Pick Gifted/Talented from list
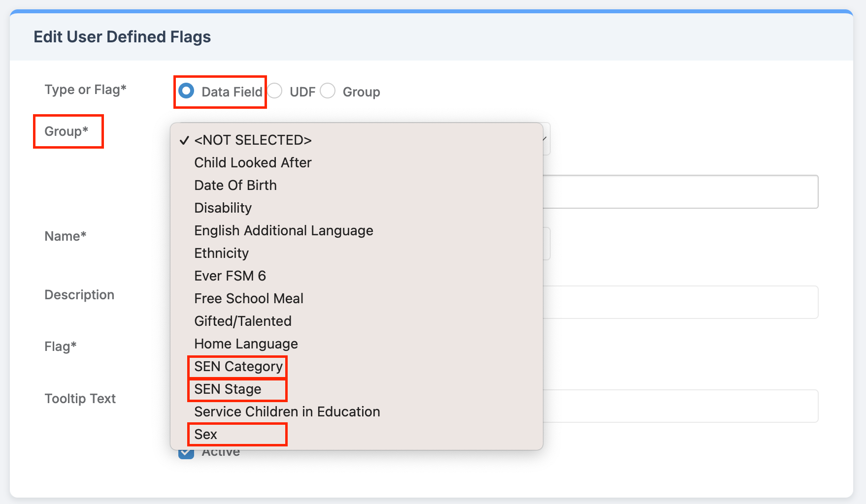 pyautogui.click(x=357, y=321)
